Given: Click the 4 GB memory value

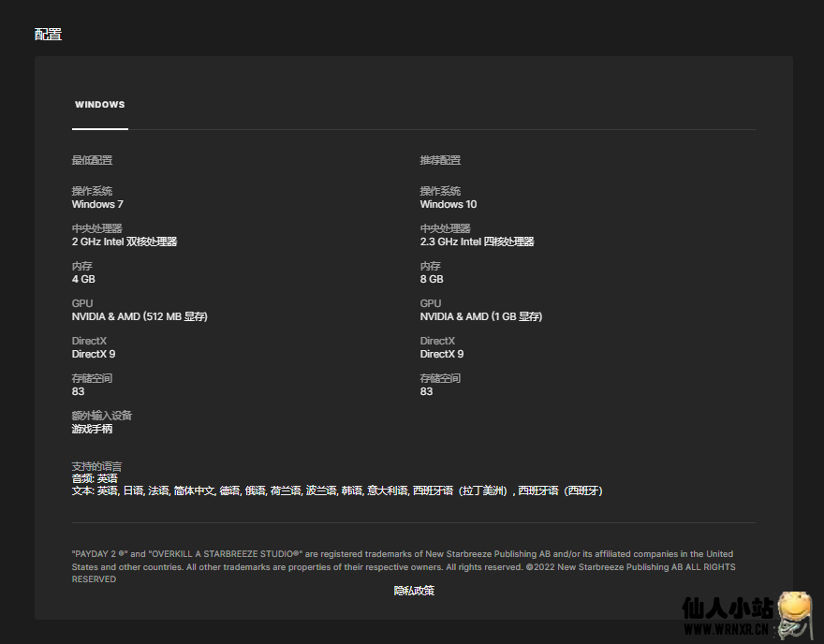Looking at the screenshot, I should (x=83, y=279).
